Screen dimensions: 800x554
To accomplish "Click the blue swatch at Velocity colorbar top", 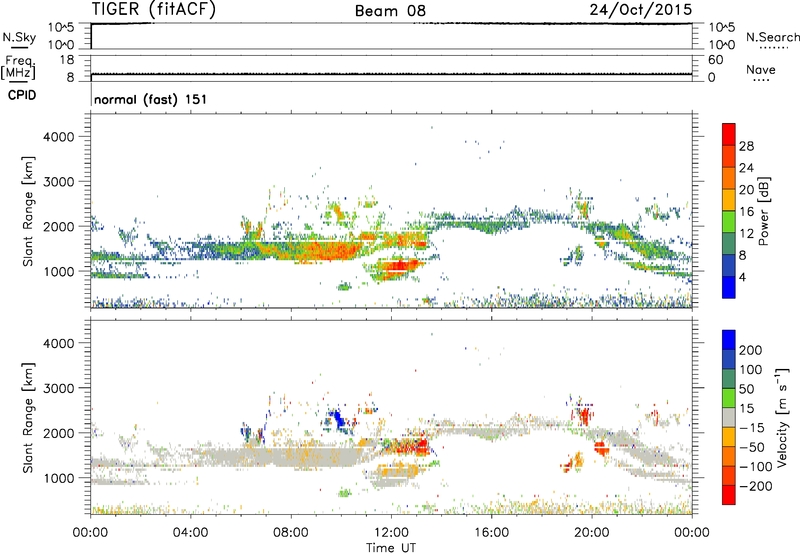I will coord(729,340).
